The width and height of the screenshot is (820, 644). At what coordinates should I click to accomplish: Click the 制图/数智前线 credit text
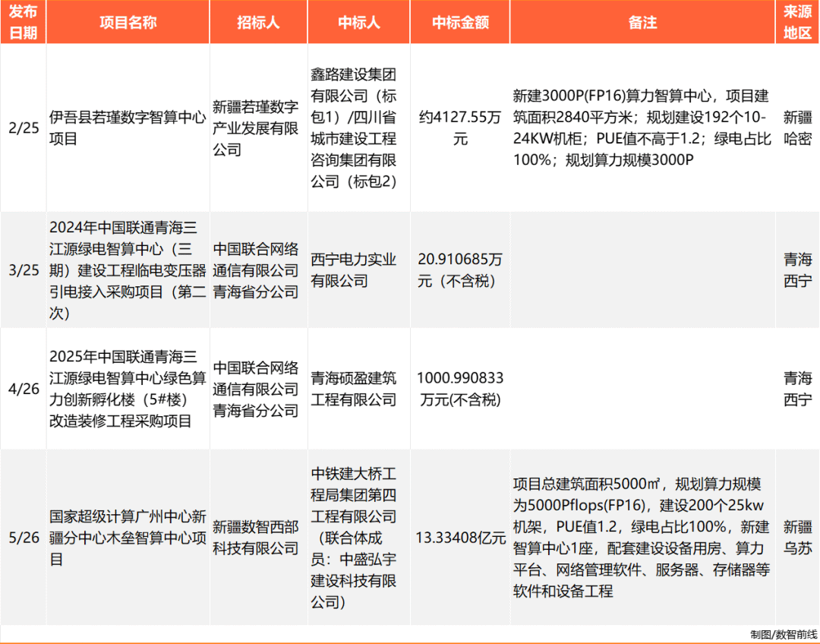pos(784,635)
